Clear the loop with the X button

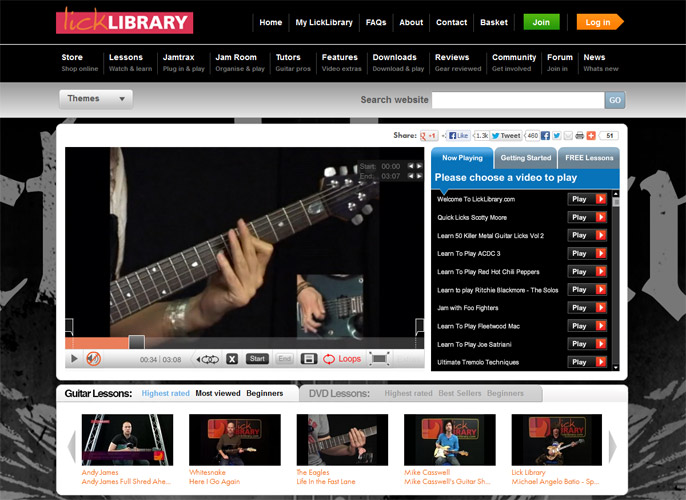tap(232, 359)
